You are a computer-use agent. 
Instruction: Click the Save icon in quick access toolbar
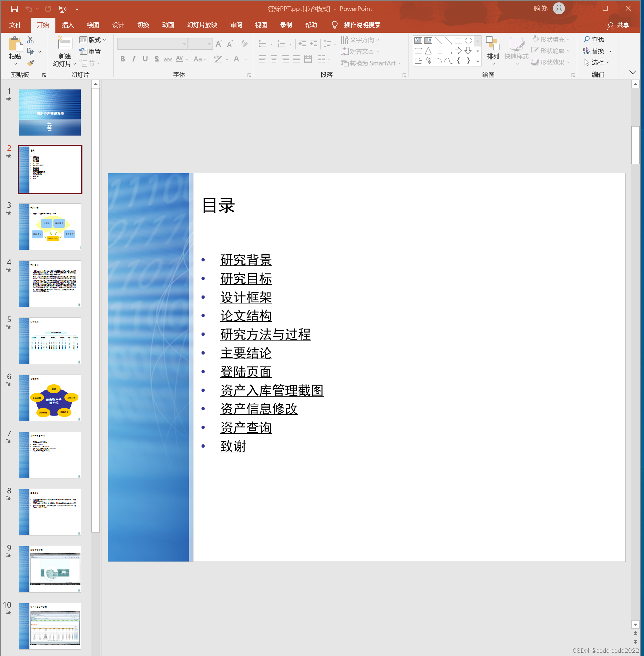tap(14, 9)
